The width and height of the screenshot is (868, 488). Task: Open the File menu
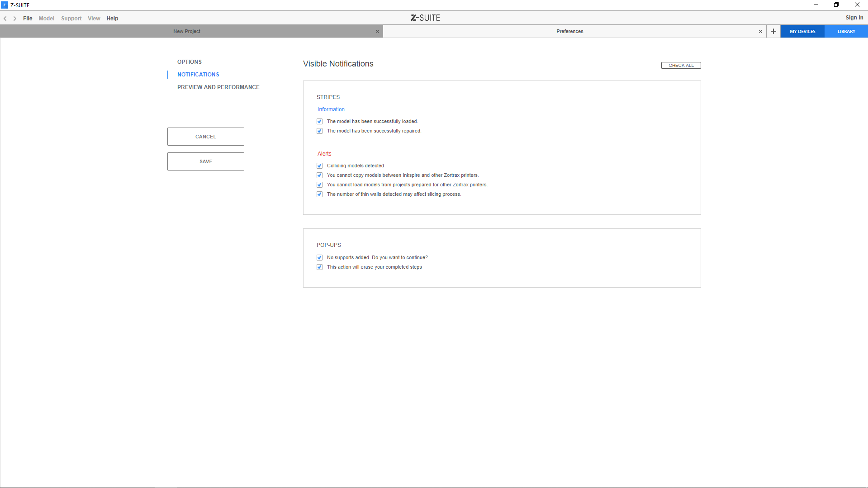point(28,19)
